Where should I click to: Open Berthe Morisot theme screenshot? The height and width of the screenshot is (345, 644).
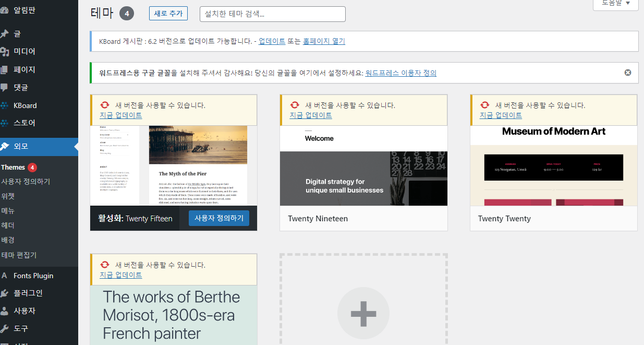click(x=174, y=315)
